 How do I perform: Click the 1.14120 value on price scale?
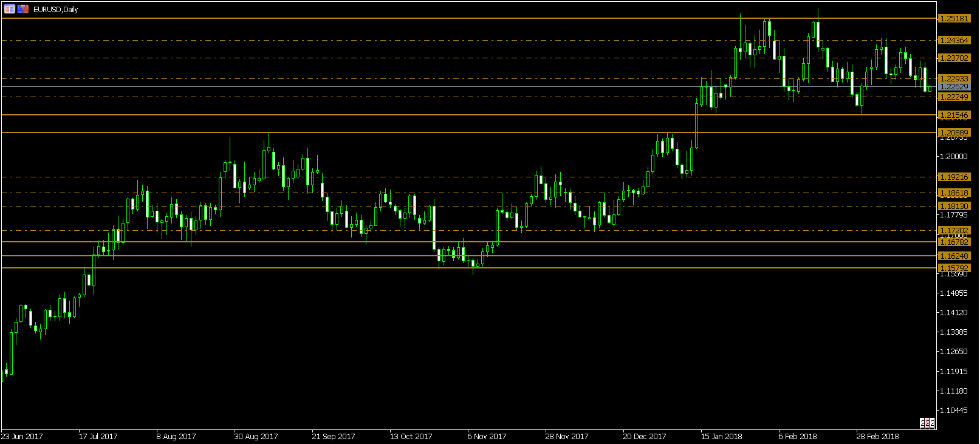point(954,313)
